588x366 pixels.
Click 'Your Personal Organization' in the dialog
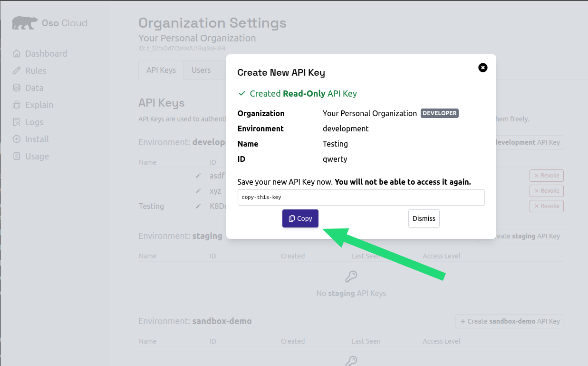tap(370, 113)
